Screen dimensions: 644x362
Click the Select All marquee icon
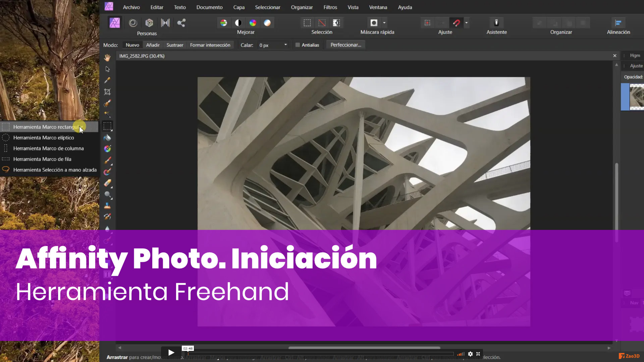307,23
